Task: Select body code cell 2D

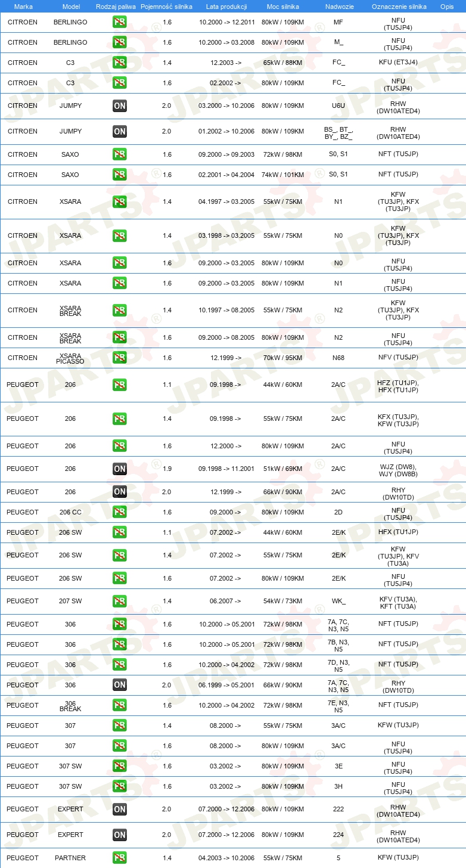Action: (x=338, y=512)
